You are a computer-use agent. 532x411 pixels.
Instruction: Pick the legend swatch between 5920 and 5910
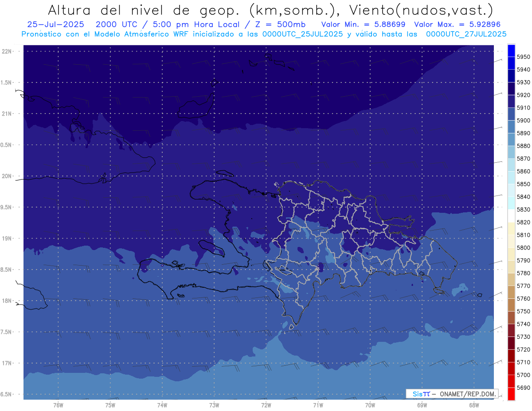point(511,101)
